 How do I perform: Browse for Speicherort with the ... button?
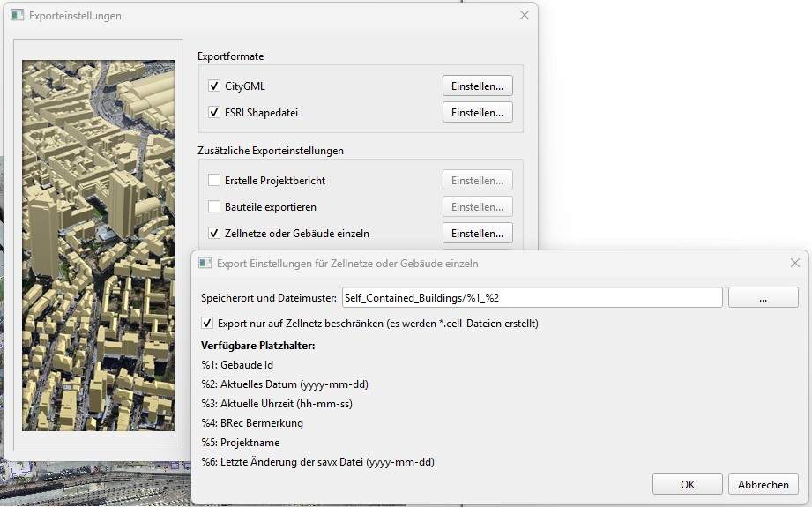tap(763, 298)
